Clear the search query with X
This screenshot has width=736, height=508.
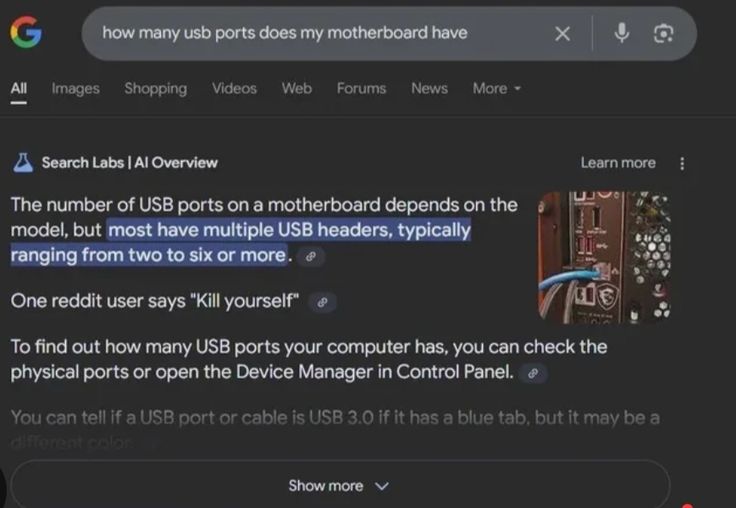point(562,33)
